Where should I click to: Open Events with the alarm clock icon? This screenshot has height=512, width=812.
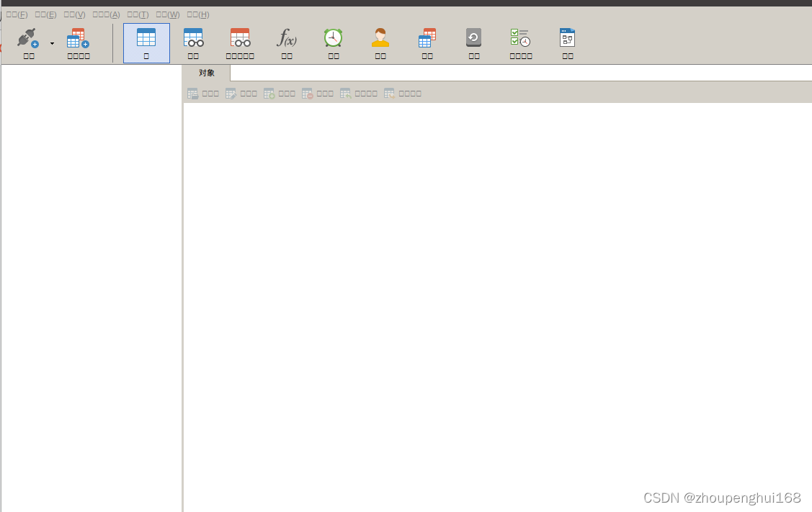click(x=334, y=37)
